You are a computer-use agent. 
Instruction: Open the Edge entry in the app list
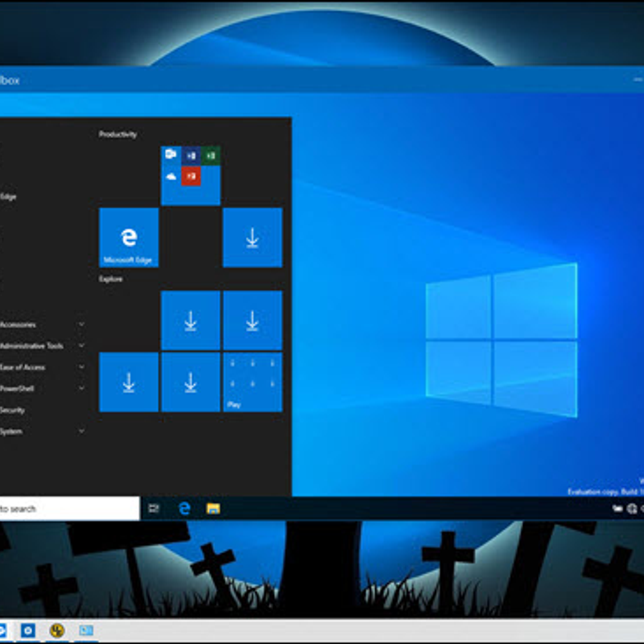pyautogui.click(x=8, y=196)
